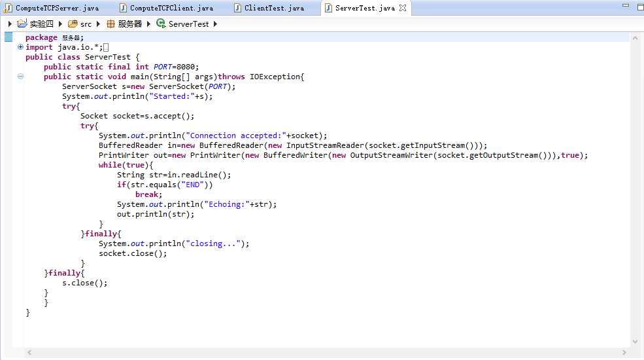Click the package declaration line
Image resolution: width=644 pixels, height=360 pixels.
pyautogui.click(x=54, y=37)
